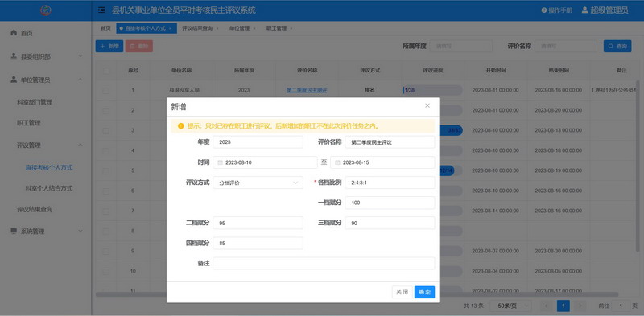Click the 县退役军人局 cell in row 1
This screenshot has width=644, height=316.
(x=184, y=90)
